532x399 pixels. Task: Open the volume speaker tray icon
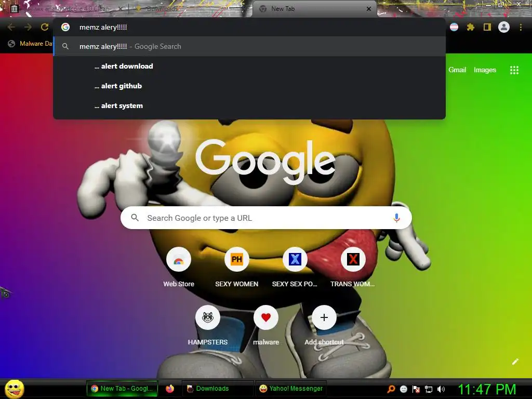[441, 389]
